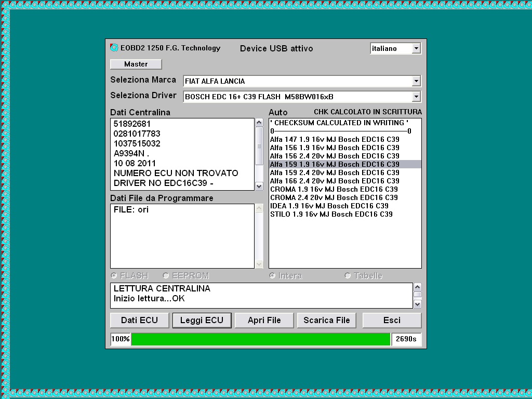The height and width of the screenshot is (399, 532).
Task: Click the CHK CALCOLATO IN SCRITTURA label
Action: point(368,112)
